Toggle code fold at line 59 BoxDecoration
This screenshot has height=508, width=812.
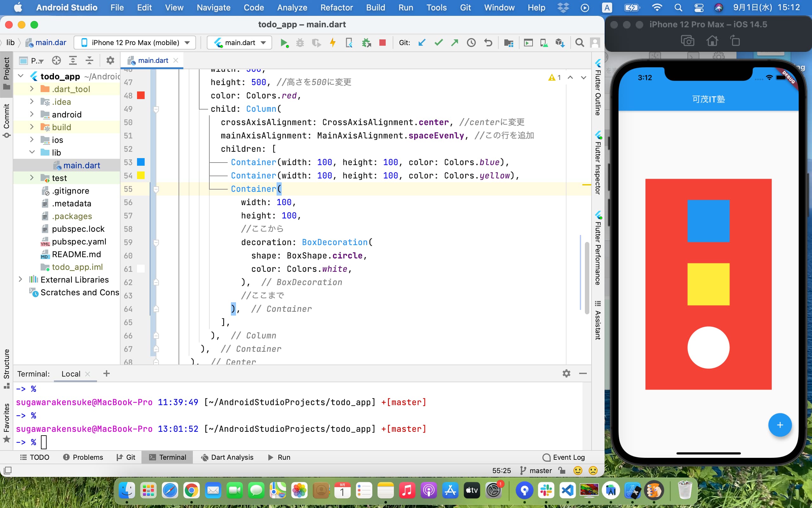156,243
